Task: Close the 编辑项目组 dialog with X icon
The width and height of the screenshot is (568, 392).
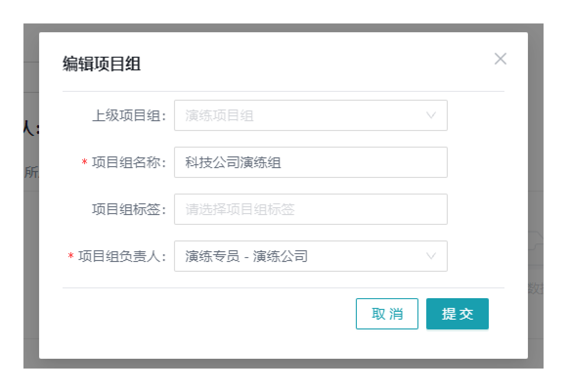Action: [500, 59]
